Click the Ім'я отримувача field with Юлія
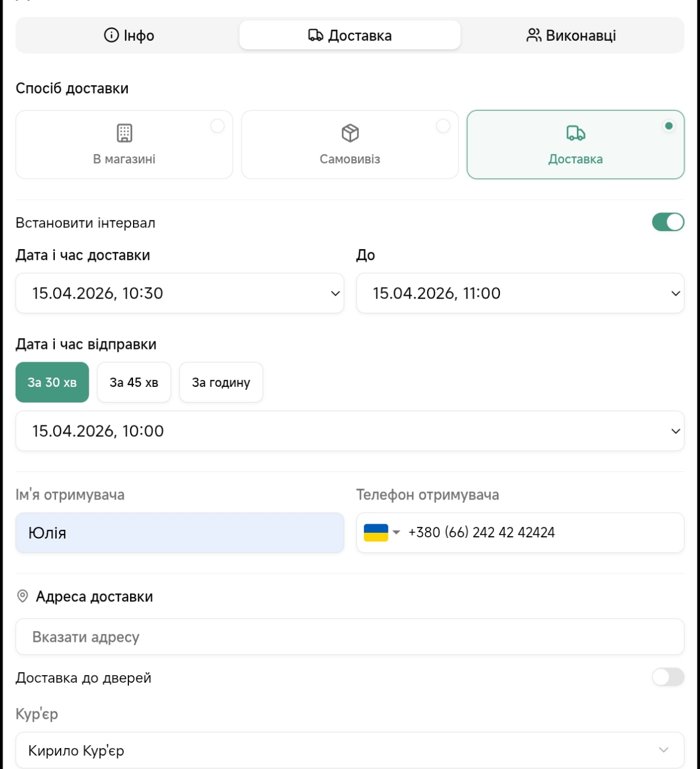The image size is (700, 769). click(180, 533)
